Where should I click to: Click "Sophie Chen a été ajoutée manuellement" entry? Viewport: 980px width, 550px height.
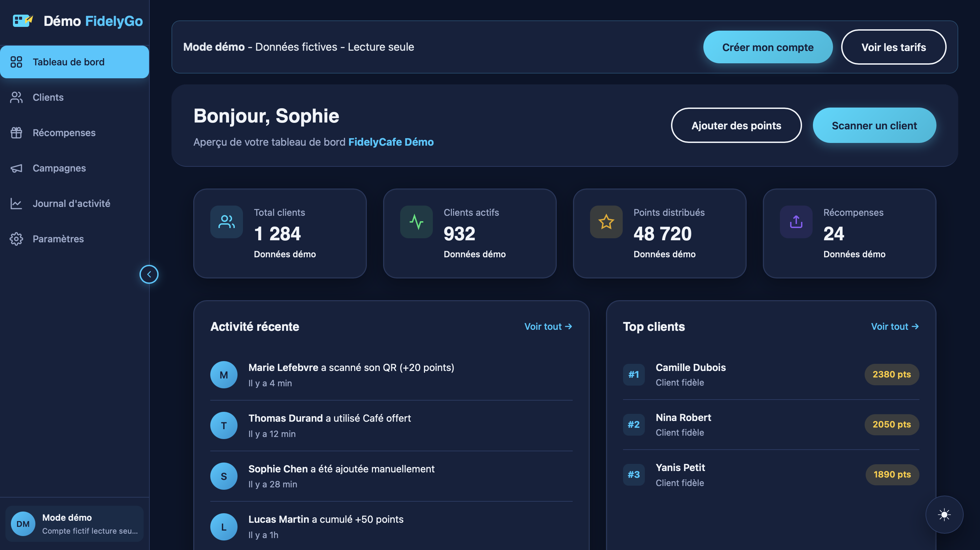click(x=391, y=476)
